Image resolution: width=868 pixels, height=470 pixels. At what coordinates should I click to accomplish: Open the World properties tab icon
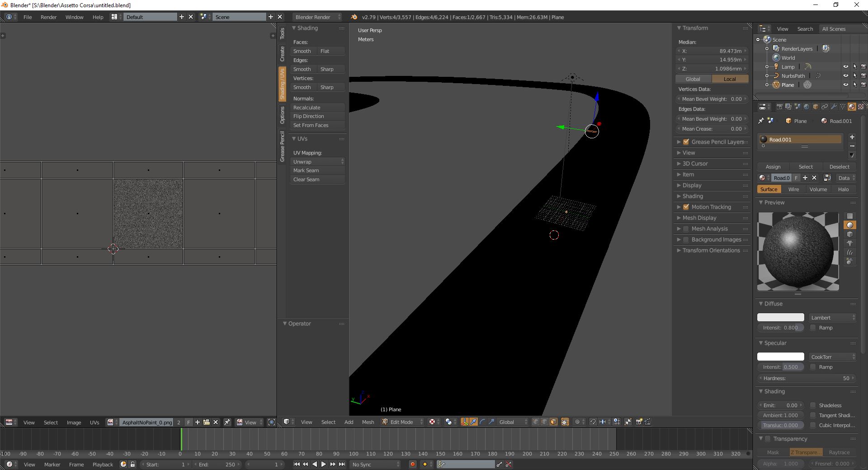tap(807, 107)
